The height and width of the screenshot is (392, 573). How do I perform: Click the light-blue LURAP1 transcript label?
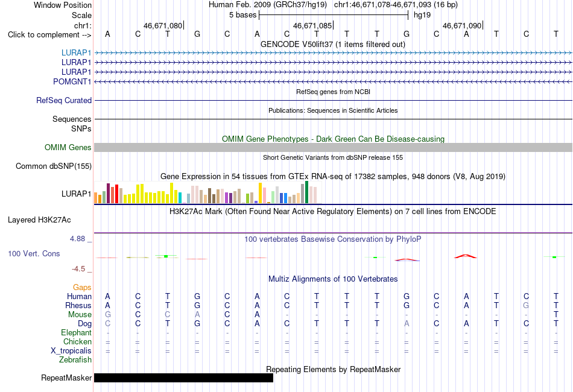pos(76,52)
